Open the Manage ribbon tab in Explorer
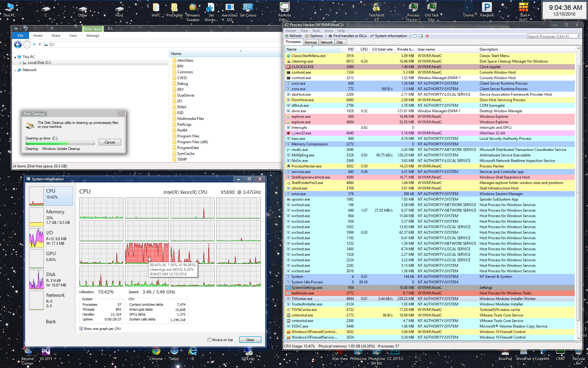Viewport: 588px width, 368px height. pos(93,36)
